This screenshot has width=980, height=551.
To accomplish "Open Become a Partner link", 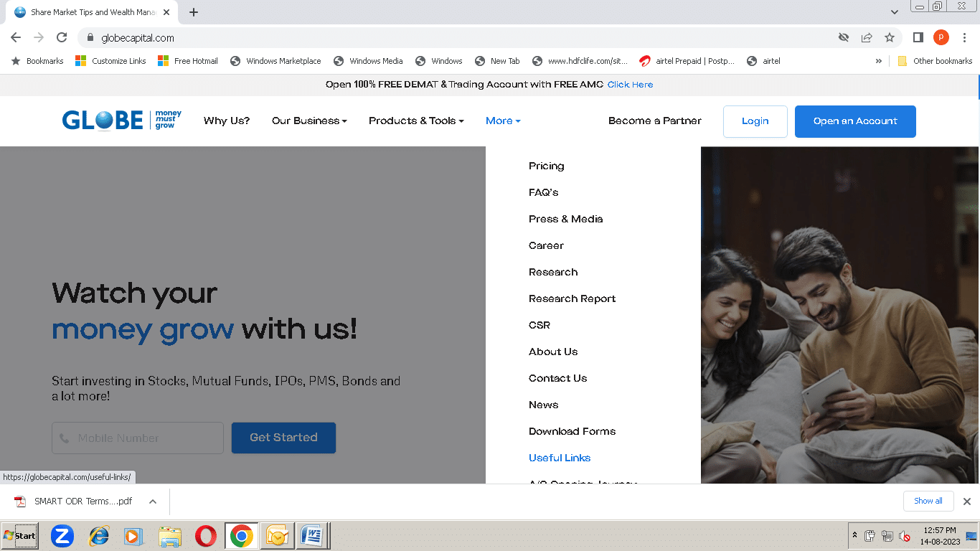I will (655, 121).
